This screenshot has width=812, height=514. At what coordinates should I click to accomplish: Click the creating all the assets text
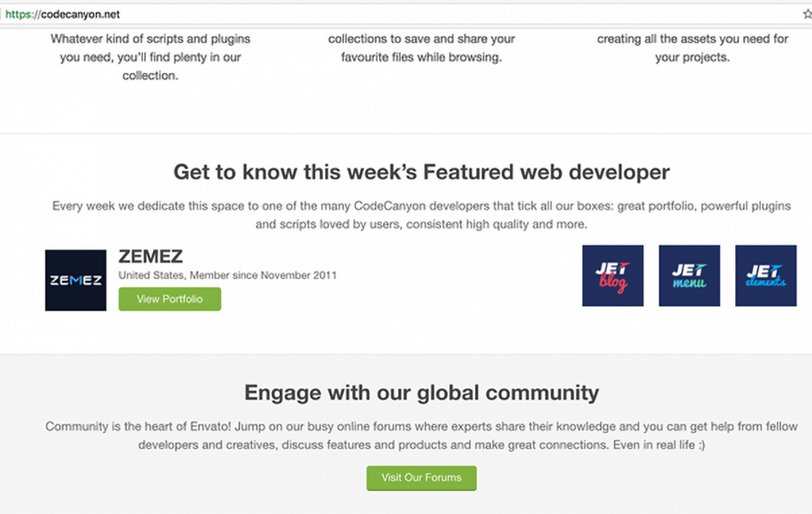(x=692, y=48)
